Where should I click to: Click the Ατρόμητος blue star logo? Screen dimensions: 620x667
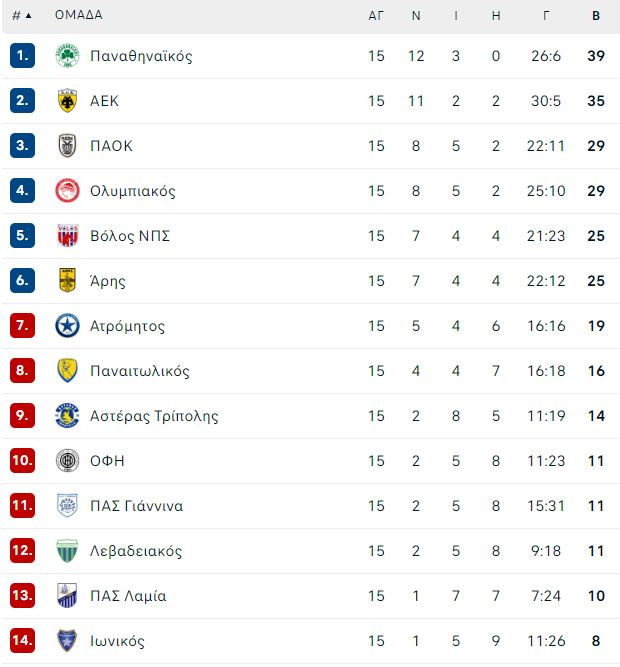point(67,326)
